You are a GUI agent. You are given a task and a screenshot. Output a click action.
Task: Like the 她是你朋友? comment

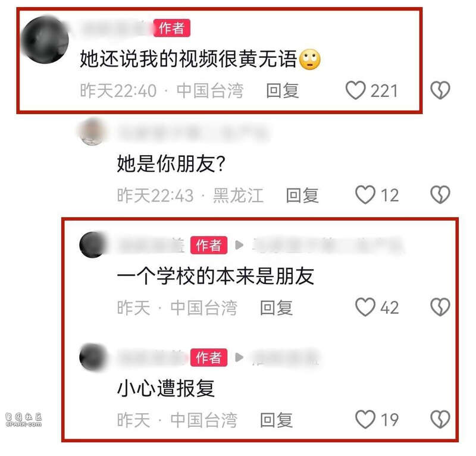pos(365,195)
